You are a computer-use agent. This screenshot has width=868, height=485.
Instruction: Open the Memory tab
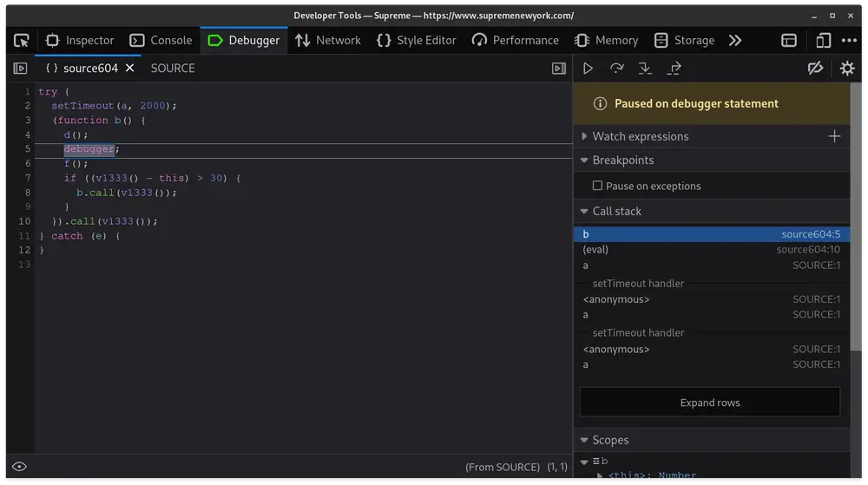[606, 41]
